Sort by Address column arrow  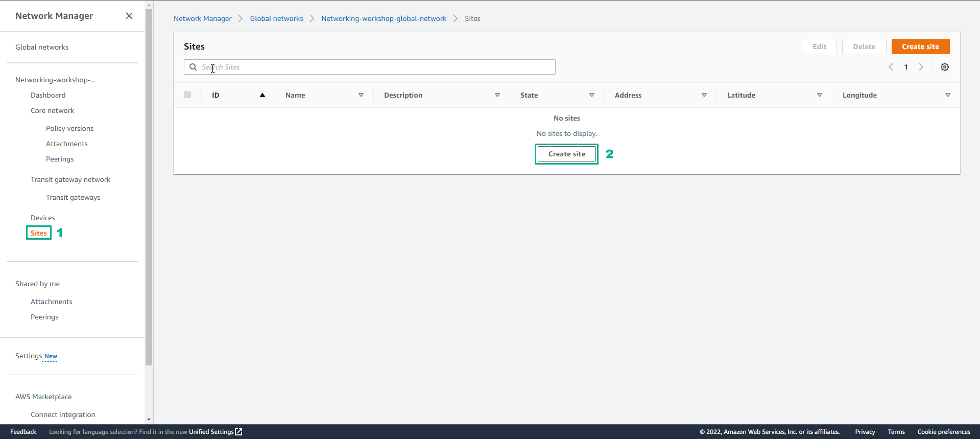(x=704, y=95)
